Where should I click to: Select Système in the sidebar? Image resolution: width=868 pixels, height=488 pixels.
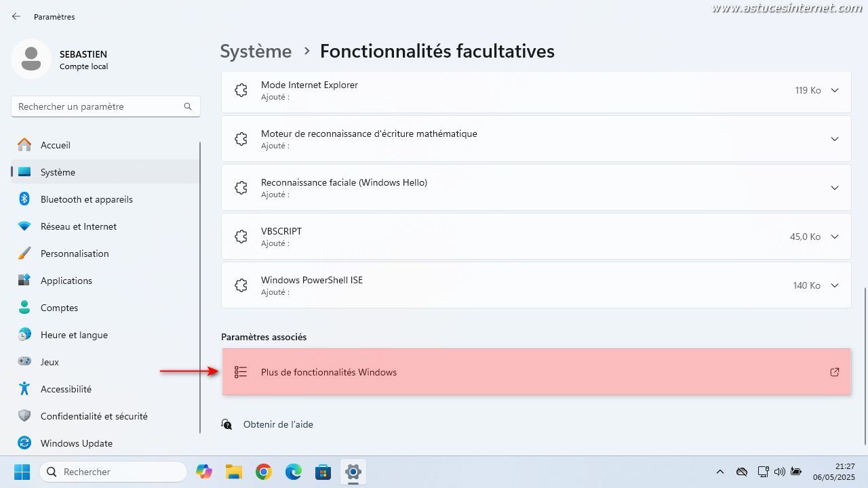(x=105, y=172)
